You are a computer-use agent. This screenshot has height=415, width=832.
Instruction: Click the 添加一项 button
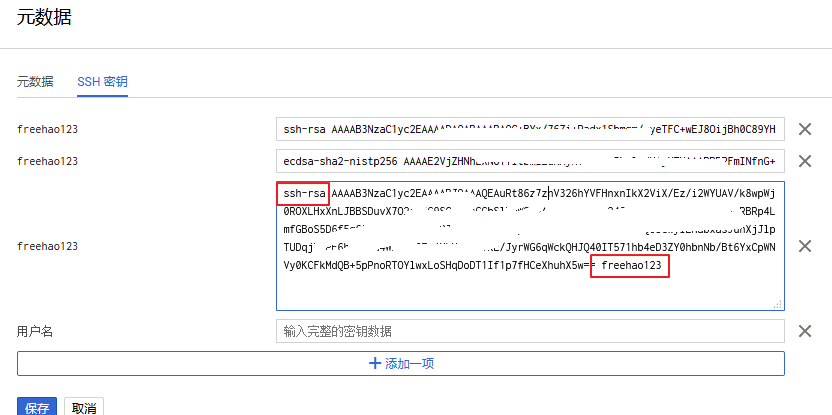pyautogui.click(x=401, y=364)
